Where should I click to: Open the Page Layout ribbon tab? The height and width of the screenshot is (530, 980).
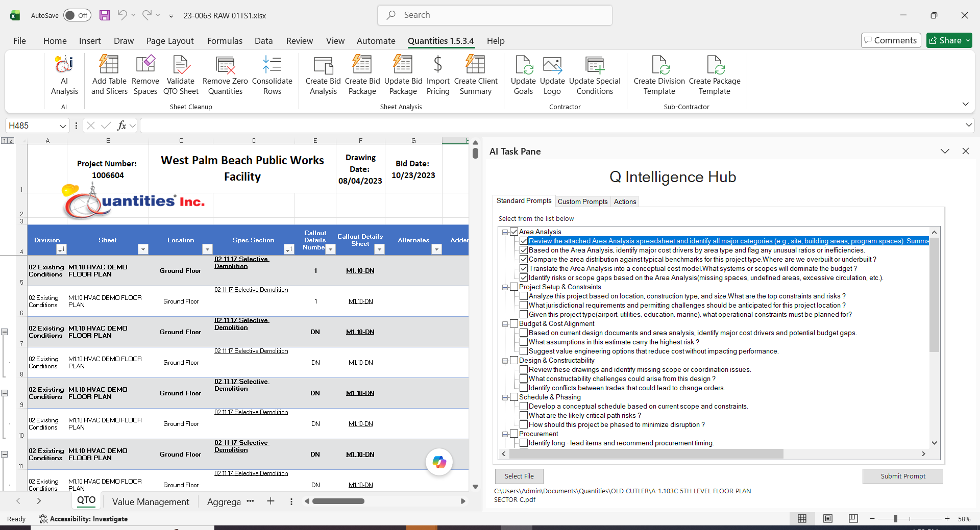tap(170, 41)
